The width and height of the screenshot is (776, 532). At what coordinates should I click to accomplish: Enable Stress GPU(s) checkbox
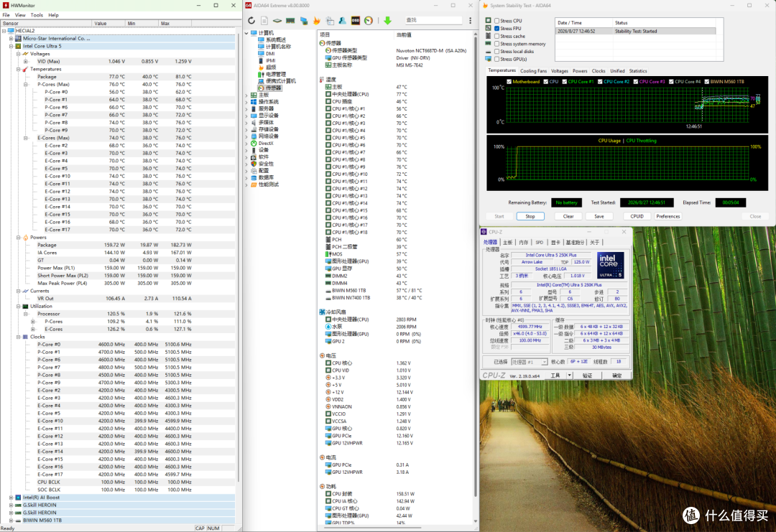click(497, 59)
